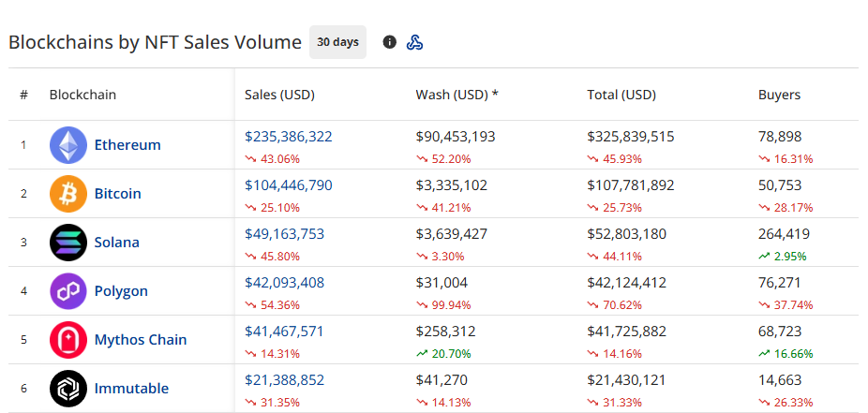Select Bitcoin wash value $3,335,102
Screen dimensions: 868x413
452,185
